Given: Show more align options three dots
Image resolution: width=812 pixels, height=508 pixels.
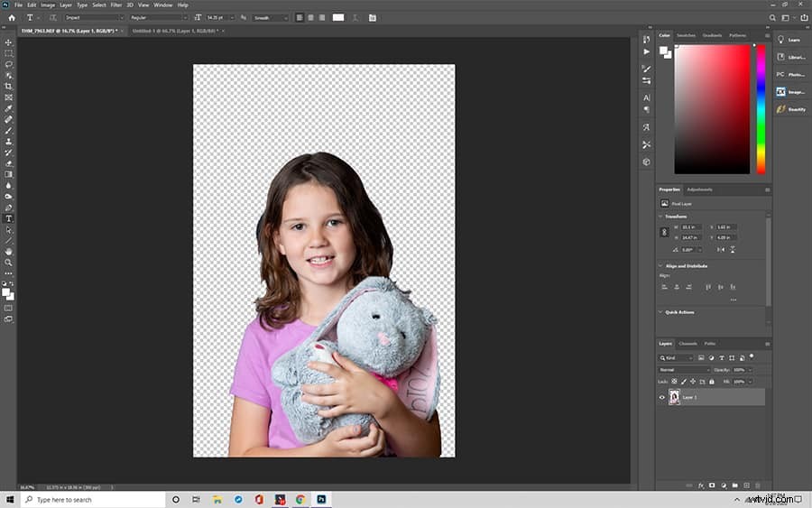Looking at the screenshot, I should tap(734, 300).
